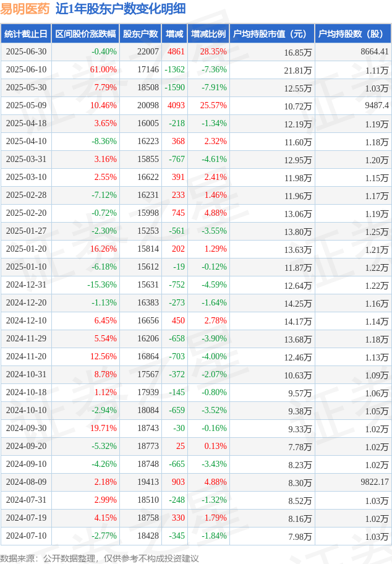Image resolution: width=392 pixels, height=564 pixels.
Task: Click the 增减 column header
Action: click(174, 34)
